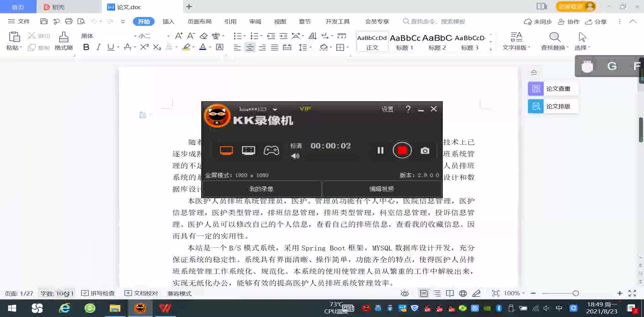
Task: Expand the styles gallery arrow
Action: [491, 49]
